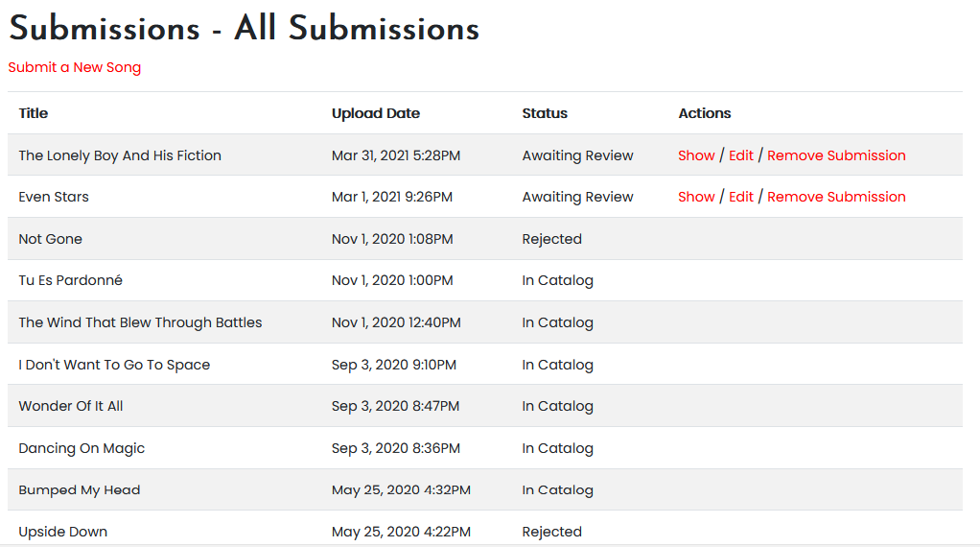Select the Wonder Of It All title
Viewport: 980px width, 547px height.
pyautogui.click(x=71, y=406)
